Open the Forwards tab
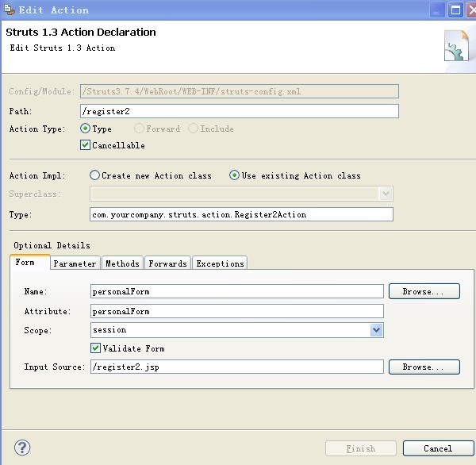 [x=167, y=263]
